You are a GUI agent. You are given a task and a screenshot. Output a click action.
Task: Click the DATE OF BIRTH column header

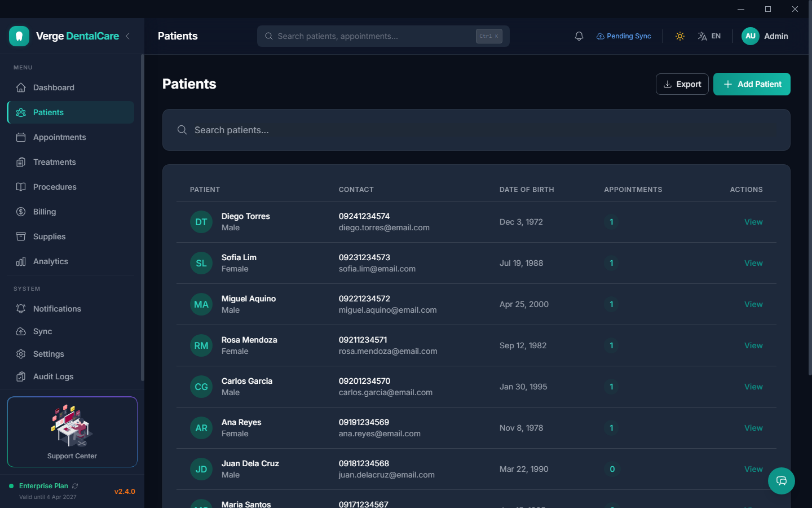click(x=527, y=190)
